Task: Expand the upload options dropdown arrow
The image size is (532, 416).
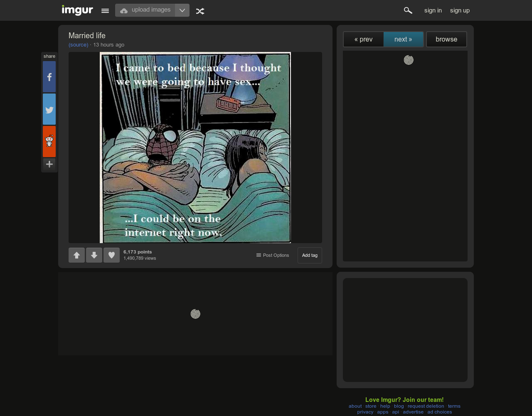Action: 182,10
